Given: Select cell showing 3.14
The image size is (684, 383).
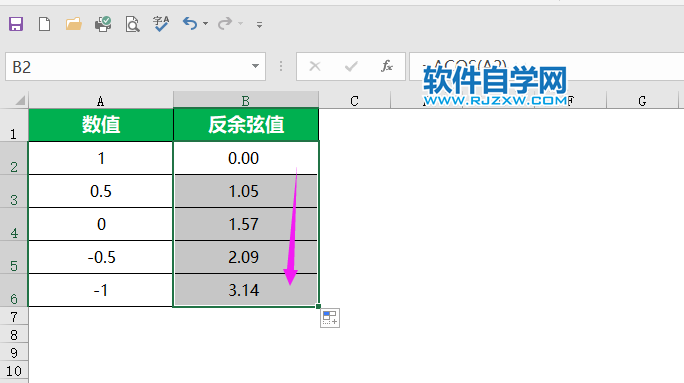Looking at the screenshot, I should [x=246, y=291].
